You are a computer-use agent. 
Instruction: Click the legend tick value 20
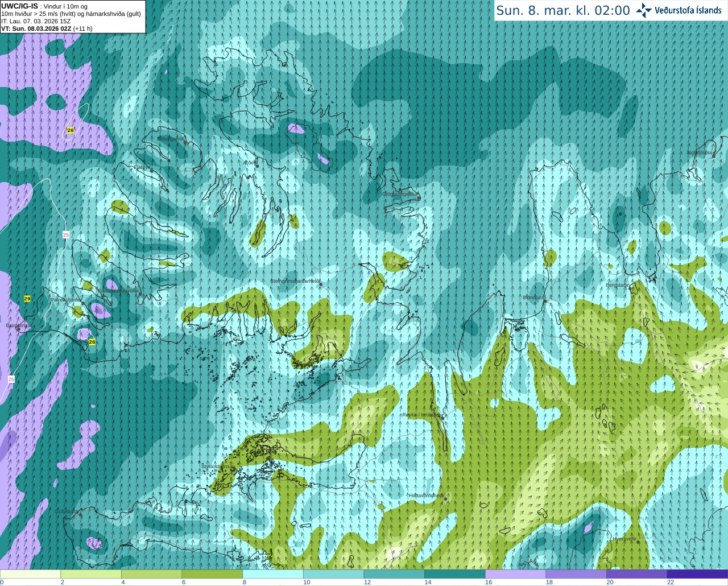pyautogui.click(x=610, y=582)
